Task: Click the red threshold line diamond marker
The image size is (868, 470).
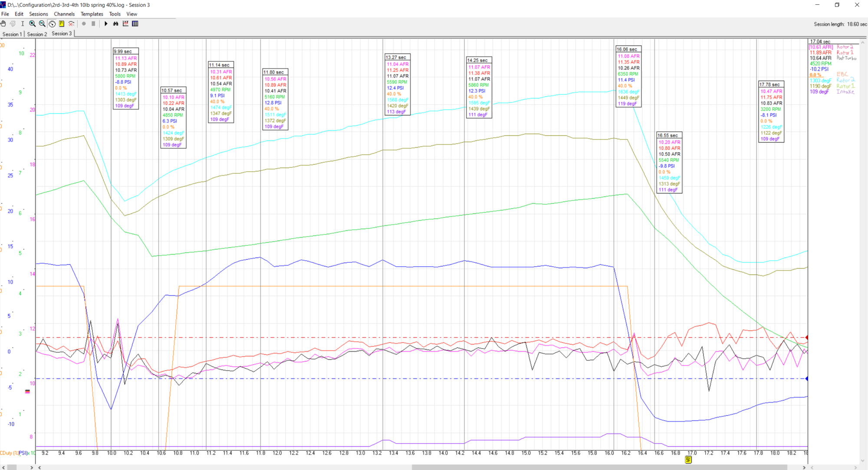Action: click(x=807, y=337)
